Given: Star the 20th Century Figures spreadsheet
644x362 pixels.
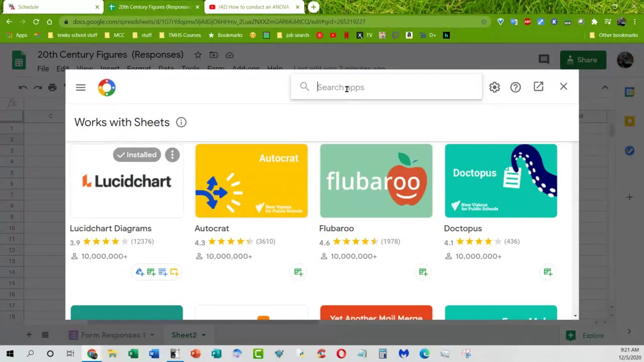Looking at the screenshot, I should click(x=198, y=55).
